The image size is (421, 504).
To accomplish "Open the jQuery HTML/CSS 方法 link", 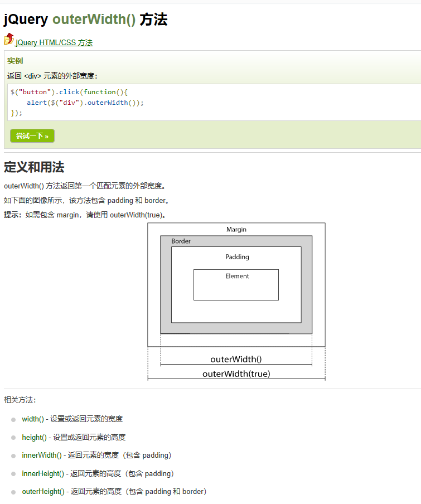I will coord(54,42).
